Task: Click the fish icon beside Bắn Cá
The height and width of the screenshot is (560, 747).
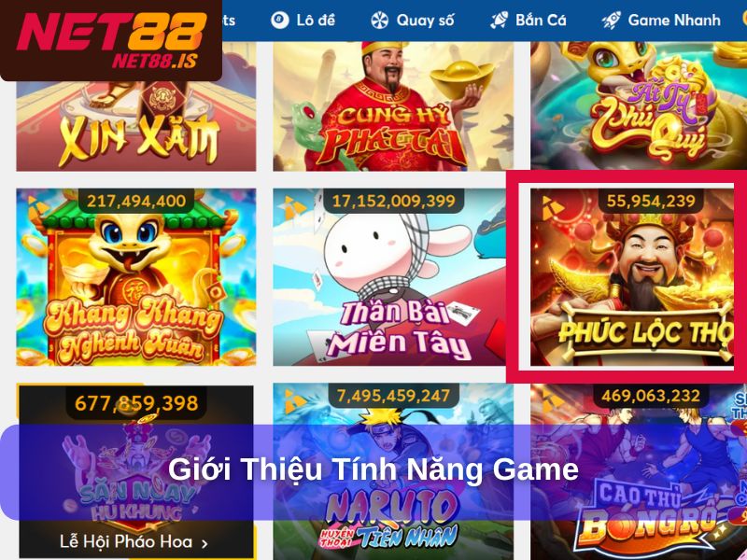Action: click(499, 21)
